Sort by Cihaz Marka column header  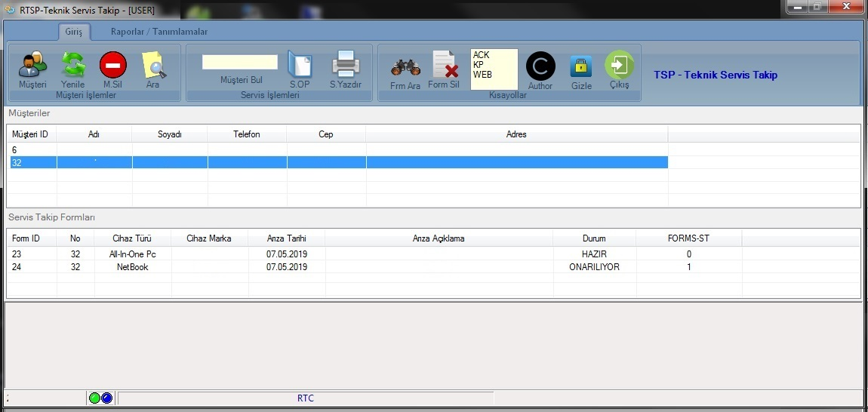210,238
